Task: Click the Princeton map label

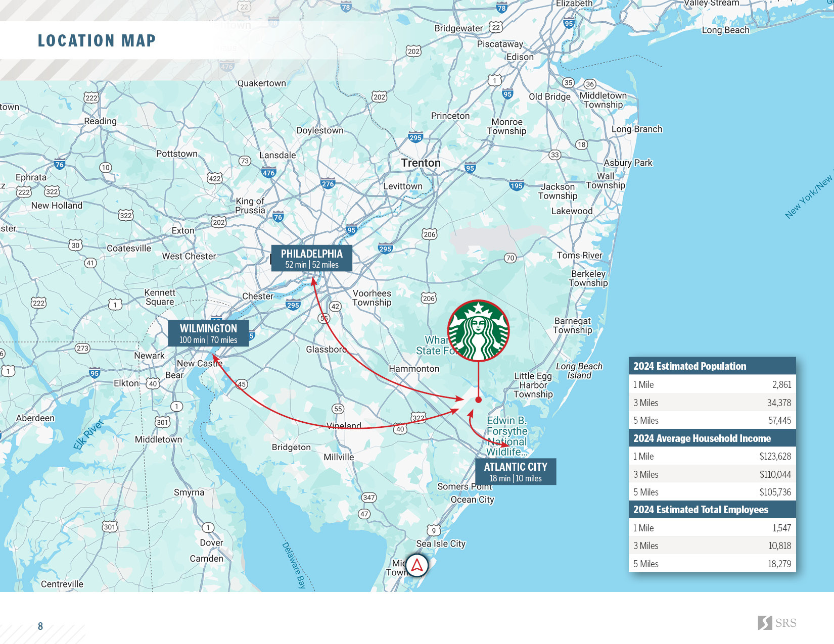Action: [450, 116]
